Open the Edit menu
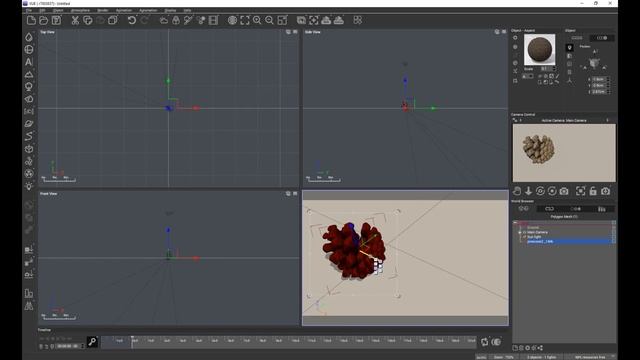 [x=42, y=10]
